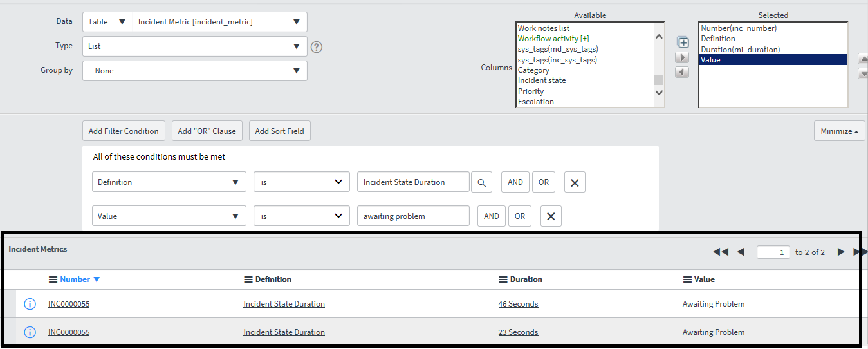Image resolution: width=868 pixels, height=349 pixels.
Task: Click the remove-from-Selected left arrow button
Action: click(x=682, y=72)
